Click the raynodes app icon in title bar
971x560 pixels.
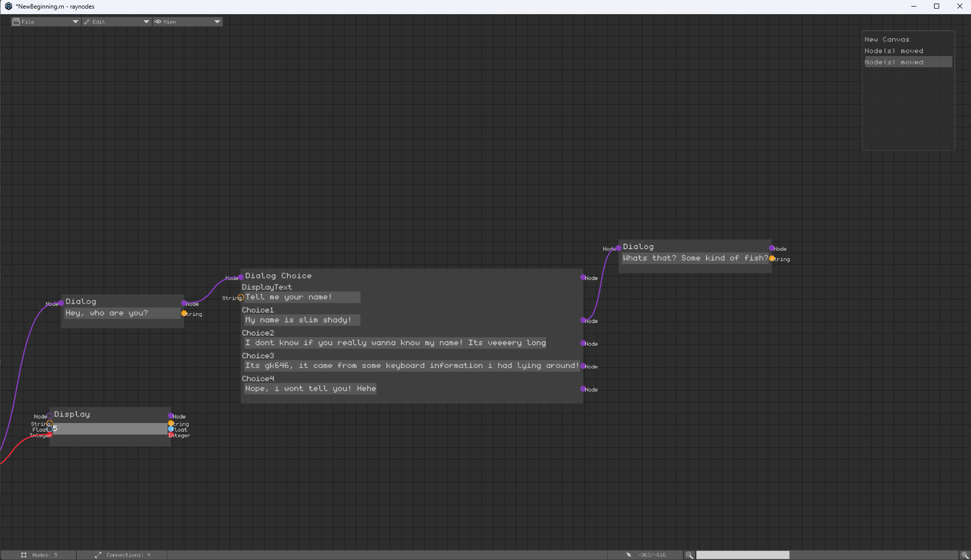click(8, 6)
